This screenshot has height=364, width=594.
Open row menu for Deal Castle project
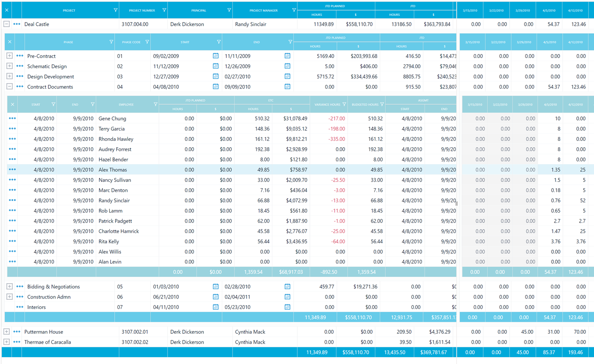[17, 24]
